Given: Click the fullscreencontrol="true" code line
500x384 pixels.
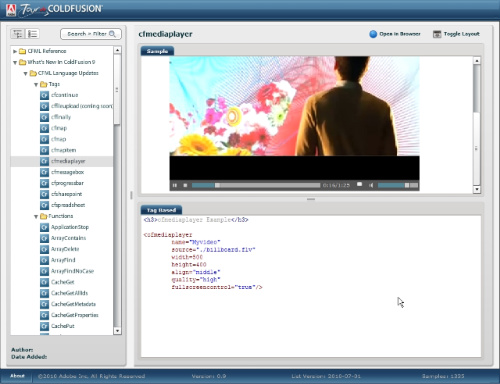Looking at the screenshot, I should click(x=217, y=287).
